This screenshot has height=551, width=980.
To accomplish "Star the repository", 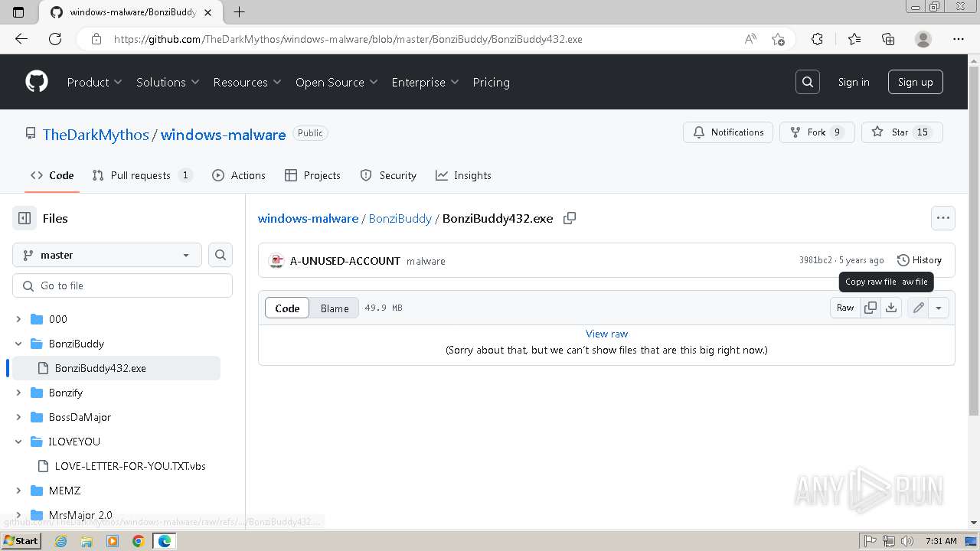I will (x=902, y=132).
